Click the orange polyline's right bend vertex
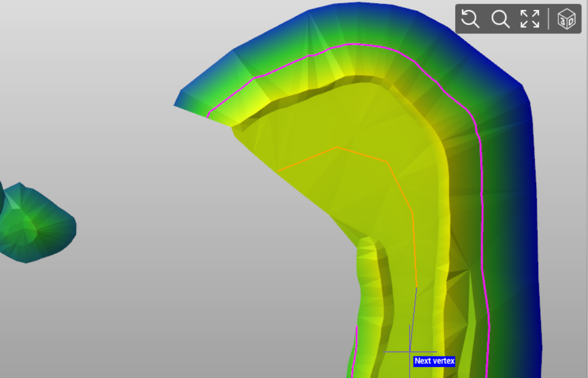 pos(386,161)
